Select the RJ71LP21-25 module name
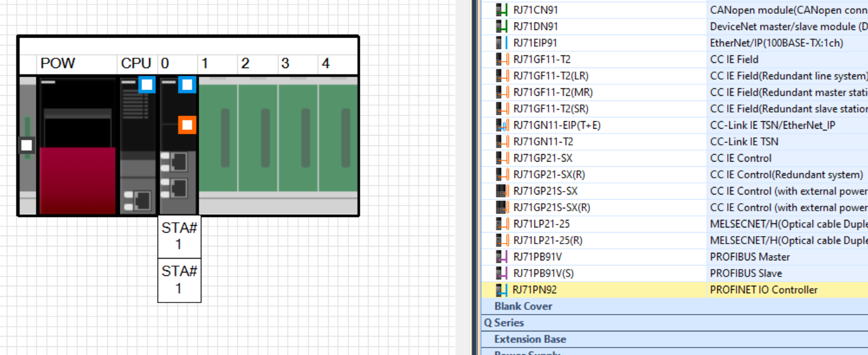The image size is (868, 355). (x=541, y=224)
